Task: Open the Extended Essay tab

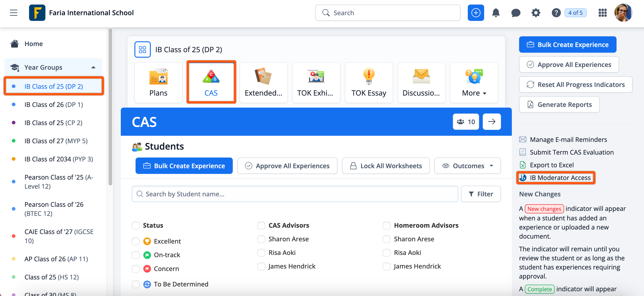Action: point(263,82)
